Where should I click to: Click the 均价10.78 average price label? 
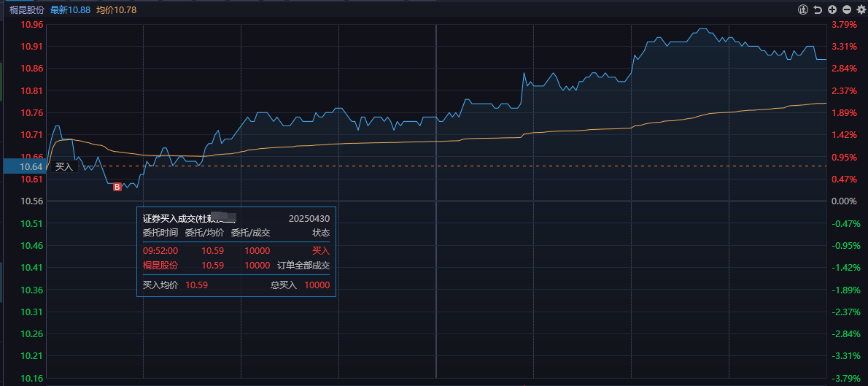click(x=116, y=9)
